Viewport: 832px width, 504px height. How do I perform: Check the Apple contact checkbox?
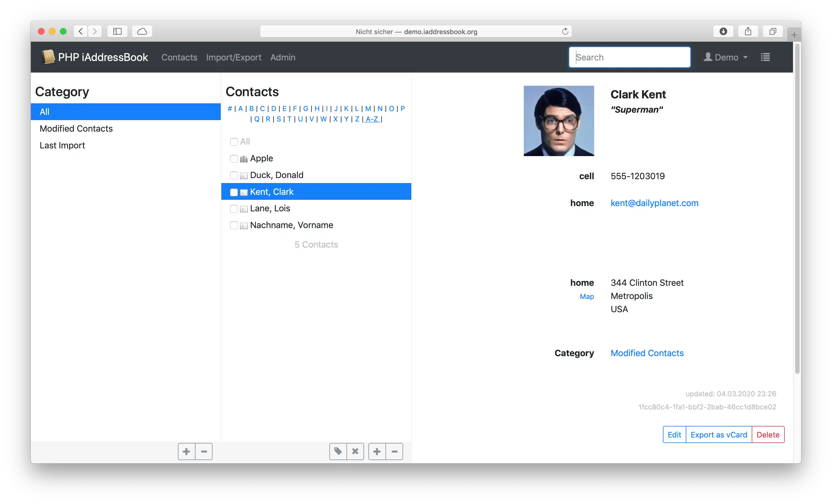coord(234,159)
